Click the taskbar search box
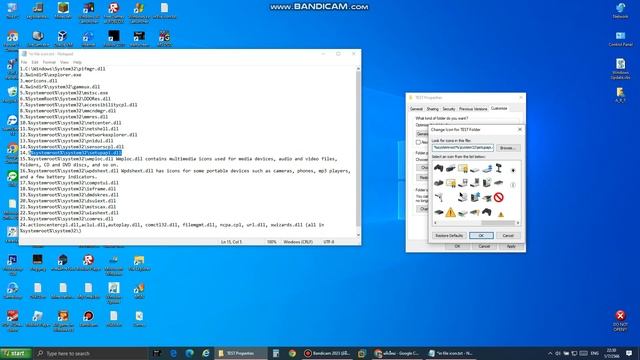 coord(90,353)
